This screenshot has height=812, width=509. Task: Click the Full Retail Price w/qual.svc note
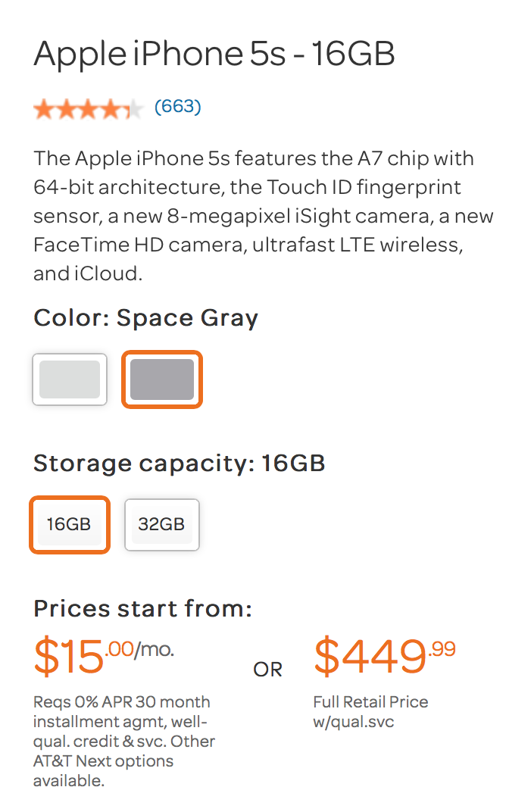tap(370, 712)
